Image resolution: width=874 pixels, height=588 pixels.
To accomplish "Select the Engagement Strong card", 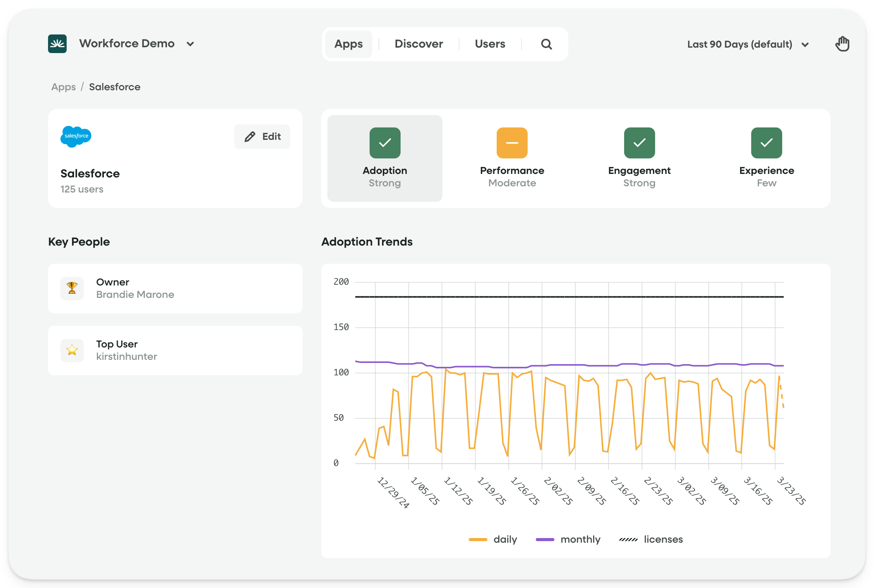I will coord(639,158).
